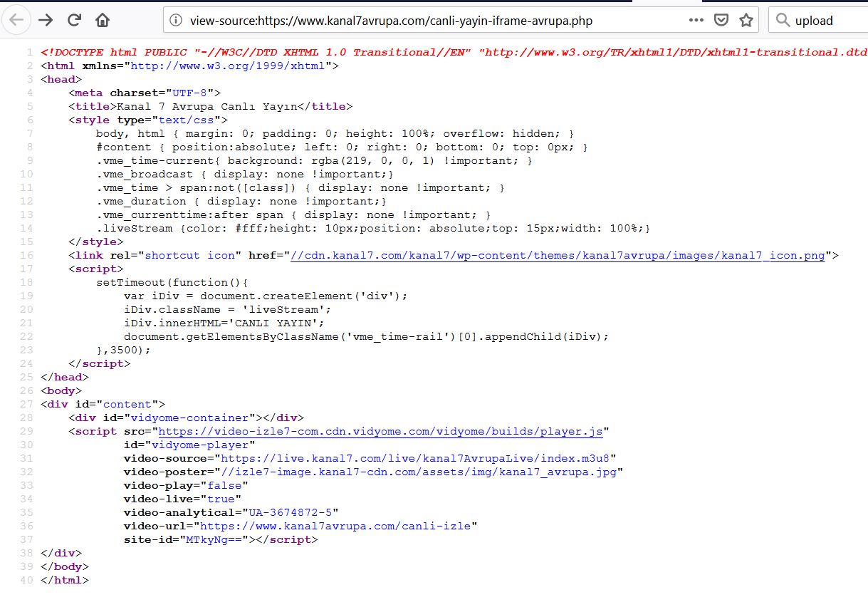Click the closing </style> tag

point(96,242)
